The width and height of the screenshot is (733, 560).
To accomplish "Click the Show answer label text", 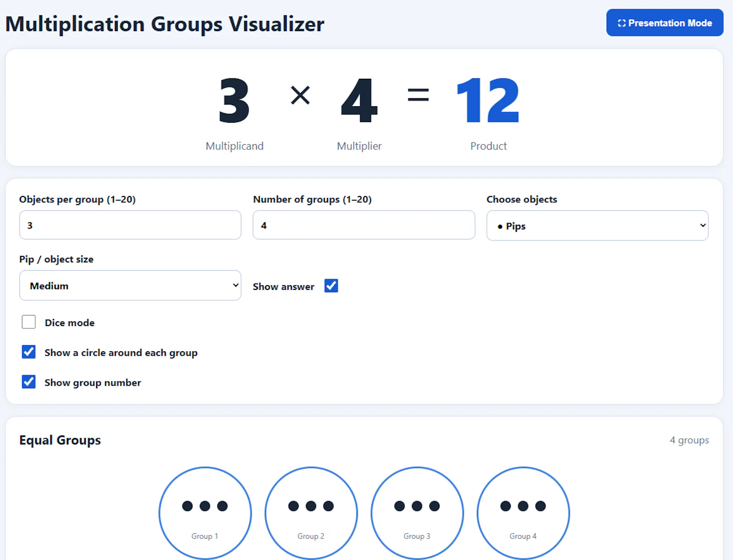I will point(284,287).
